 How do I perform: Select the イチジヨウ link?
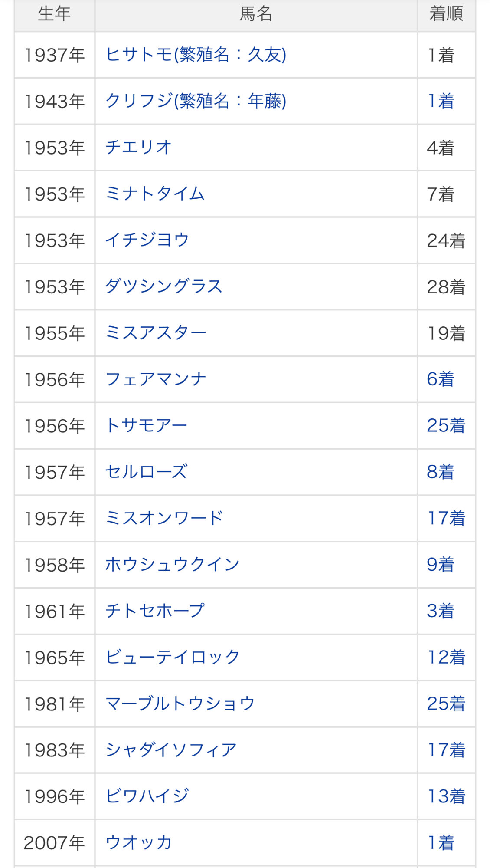pos(147,240)
